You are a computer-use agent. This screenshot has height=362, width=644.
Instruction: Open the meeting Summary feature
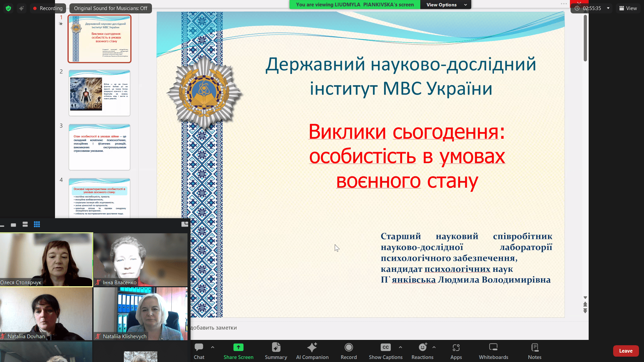click(276, 351)
